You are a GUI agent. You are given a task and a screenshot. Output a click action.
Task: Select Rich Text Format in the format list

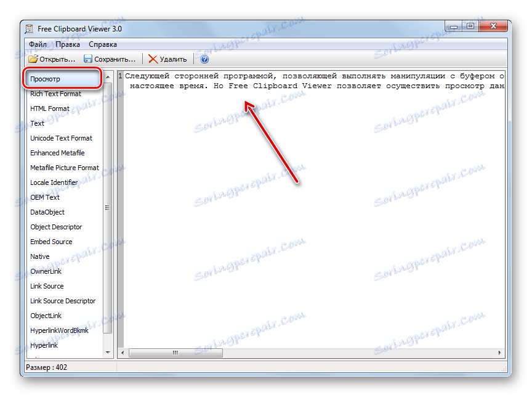pyautogui.click(x=55, y=94)
